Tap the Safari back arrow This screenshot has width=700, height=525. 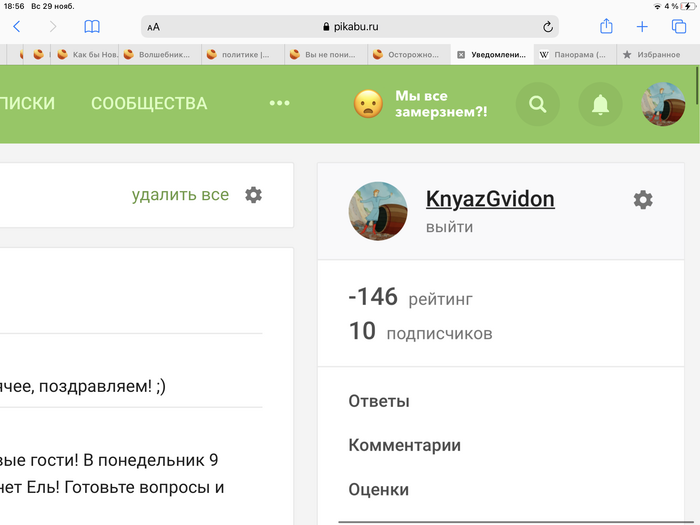pos(16,27)
